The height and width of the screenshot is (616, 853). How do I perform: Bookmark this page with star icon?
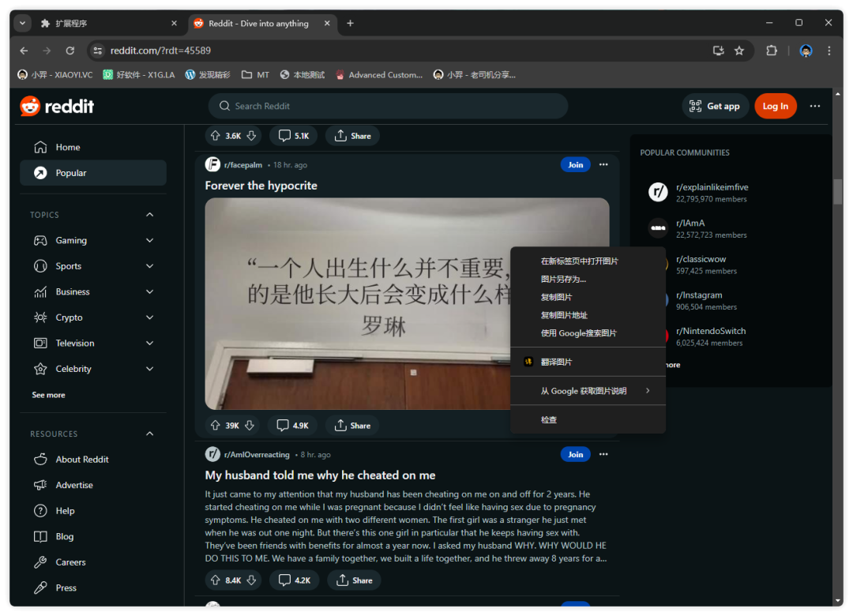point(739,51)
